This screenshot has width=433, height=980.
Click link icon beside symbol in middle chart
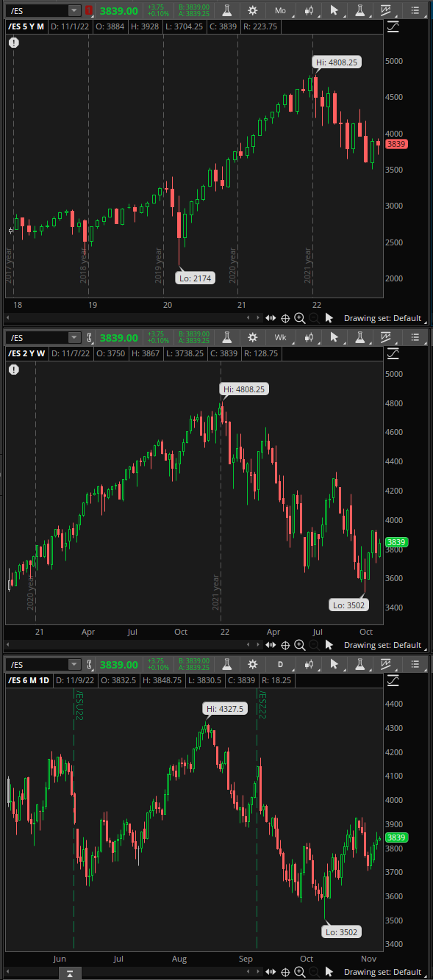click(90, 338)
